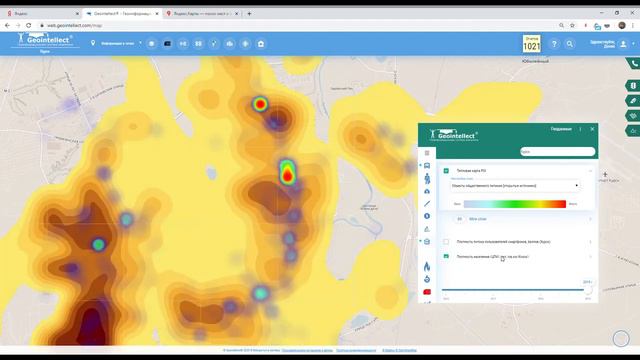
Task: Select the flame heatmap category icon
Action: tap(427, 266)
